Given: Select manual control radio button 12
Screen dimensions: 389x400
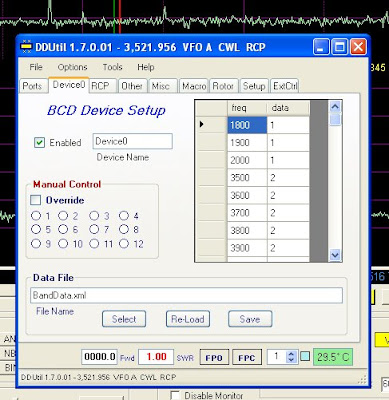Looking at the screenshot, I should (124, 244).
